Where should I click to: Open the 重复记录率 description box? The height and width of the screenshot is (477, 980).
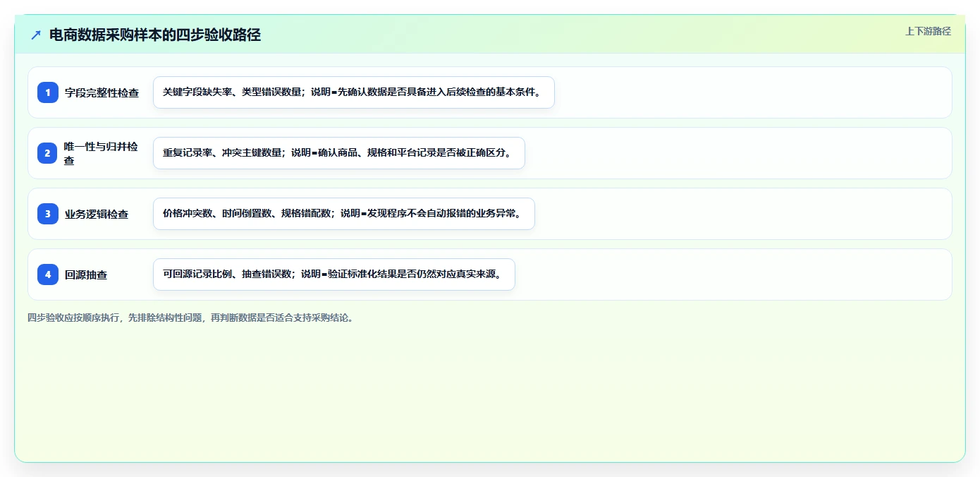tap(339, 153)
